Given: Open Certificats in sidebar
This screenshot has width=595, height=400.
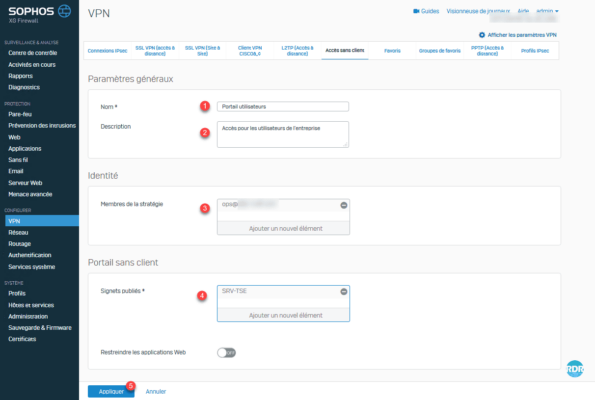Looking at the screenshot, I should [x=22, y=339].
